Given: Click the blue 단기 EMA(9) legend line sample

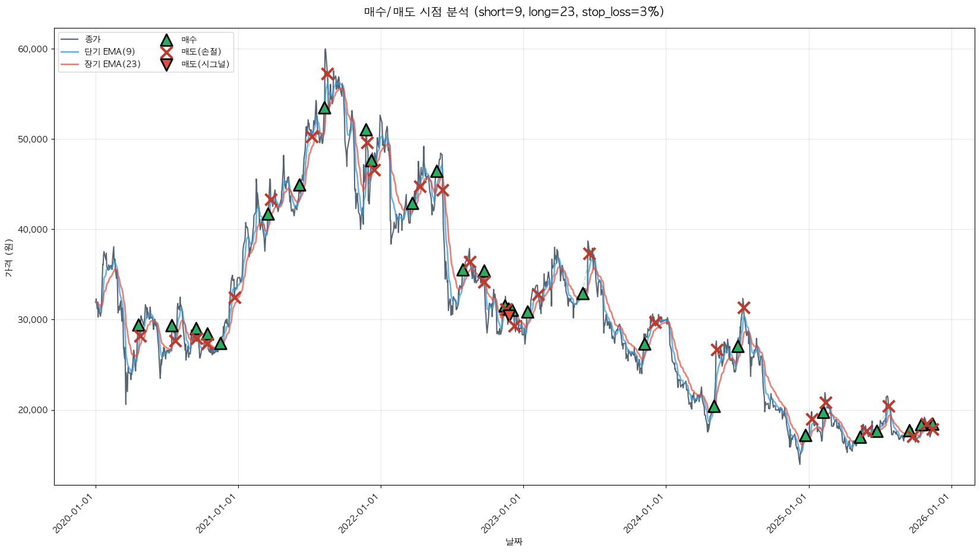Looking at the screenshot, I should (x=69, y=52).
